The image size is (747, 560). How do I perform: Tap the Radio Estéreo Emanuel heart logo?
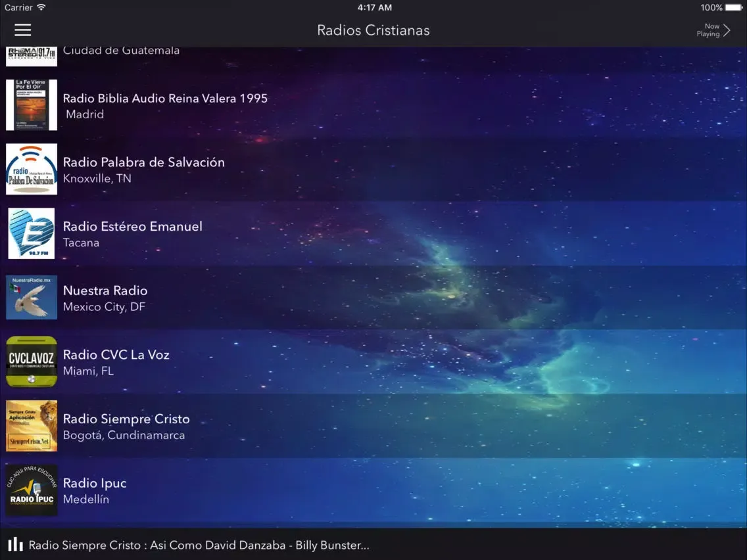tap(32, 233)
